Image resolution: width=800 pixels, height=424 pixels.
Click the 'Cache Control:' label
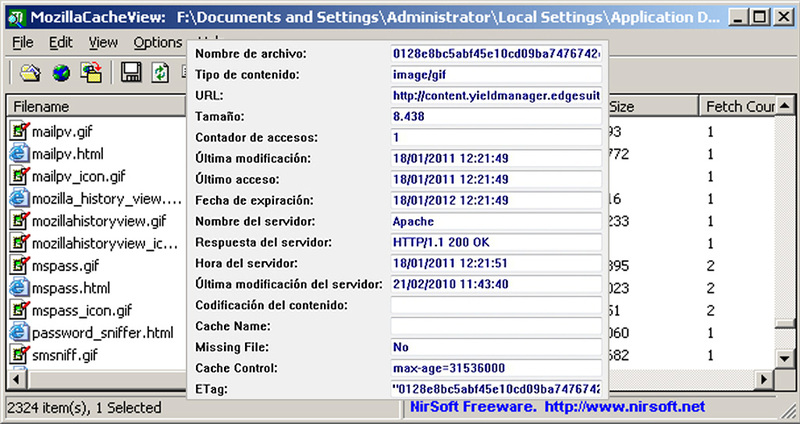tap(236, 368)
